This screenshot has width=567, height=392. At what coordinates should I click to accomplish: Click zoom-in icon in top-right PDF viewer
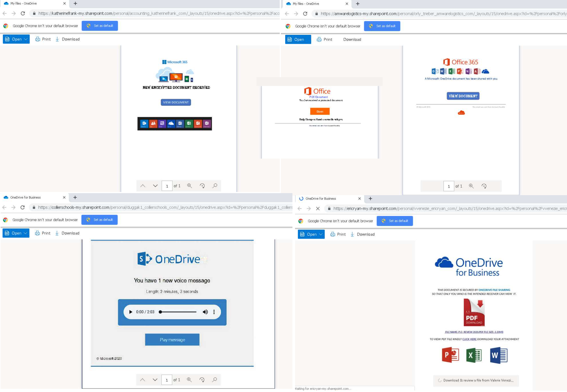pyautogui.click(x=471, y=186)
